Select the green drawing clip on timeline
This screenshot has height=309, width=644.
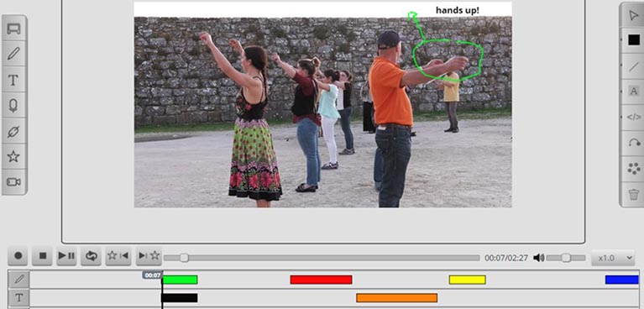click(x=180, y=280)
